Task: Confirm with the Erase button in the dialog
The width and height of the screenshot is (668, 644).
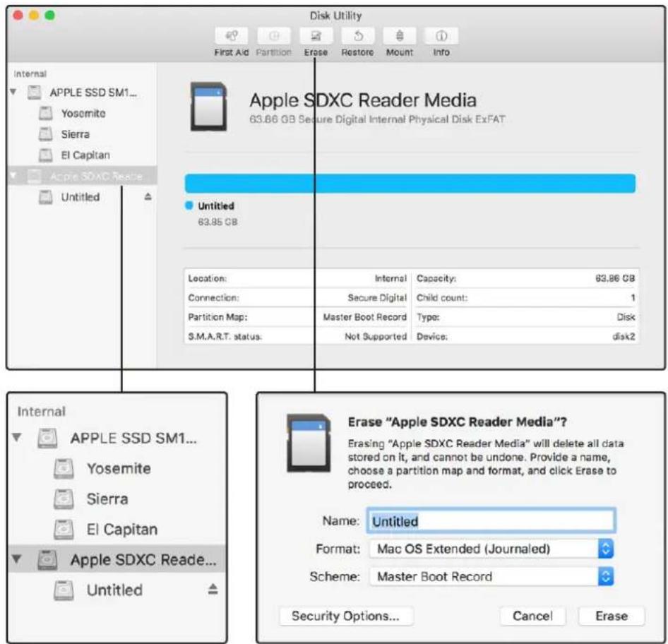Action: pos(612,616)
